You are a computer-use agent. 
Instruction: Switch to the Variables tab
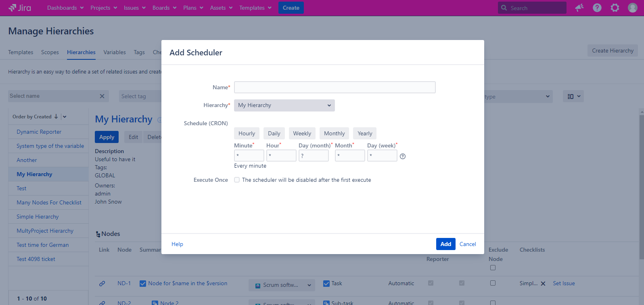coord(115,52)
